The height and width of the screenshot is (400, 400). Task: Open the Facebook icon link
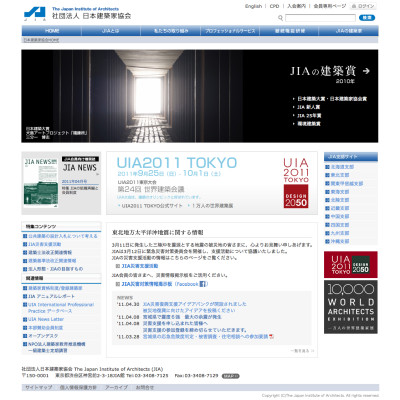coord(203,284)
